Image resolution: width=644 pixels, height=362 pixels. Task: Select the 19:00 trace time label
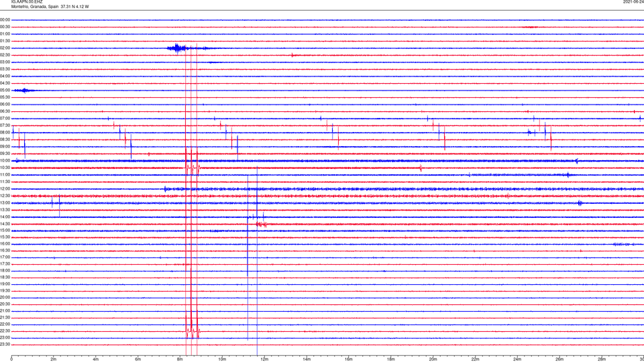pos(5,284)
